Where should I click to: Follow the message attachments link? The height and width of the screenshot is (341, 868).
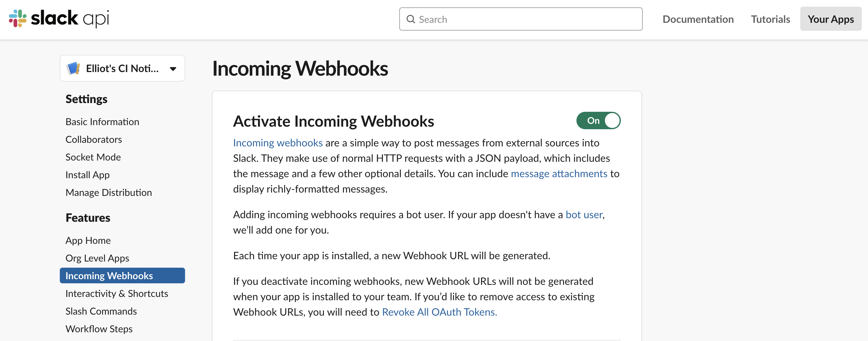559,173
